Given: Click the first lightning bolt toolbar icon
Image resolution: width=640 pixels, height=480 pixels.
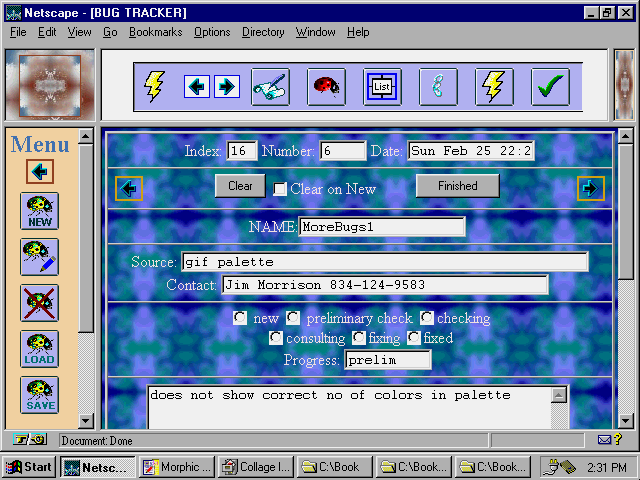Looking at the screenshot, I should (x=154, y=87).
